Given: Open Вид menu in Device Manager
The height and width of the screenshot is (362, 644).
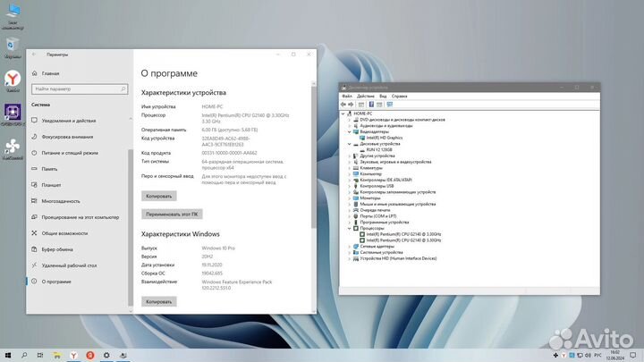Looking at the screenshot, I should 383,96.
